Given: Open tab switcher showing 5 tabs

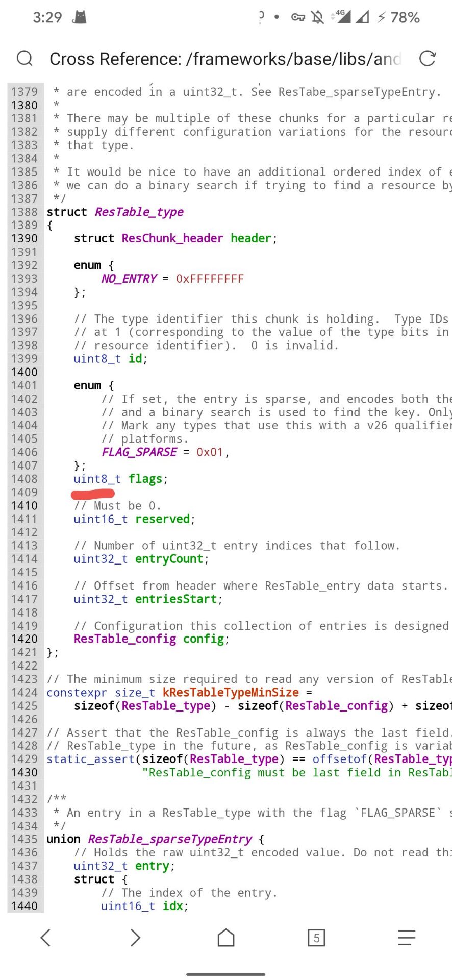Looking at the screenshot, I should tap(316, 938).
